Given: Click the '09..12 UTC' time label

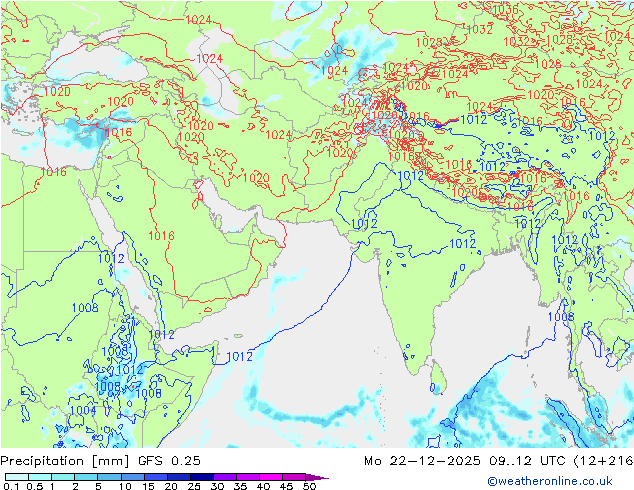Looking at the screenshot, I should (x=528, y=461).
